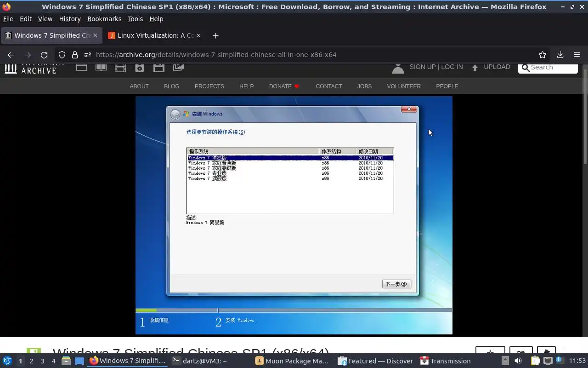Image resolution: width=588 pixels, height=368 pixels.
Task: Open the View menu
Action: pyautogui.click(x=45, y=19)
